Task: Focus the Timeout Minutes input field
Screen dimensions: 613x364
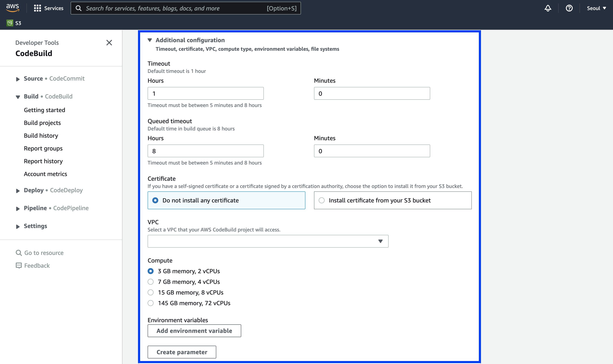Action: (372, 94)
